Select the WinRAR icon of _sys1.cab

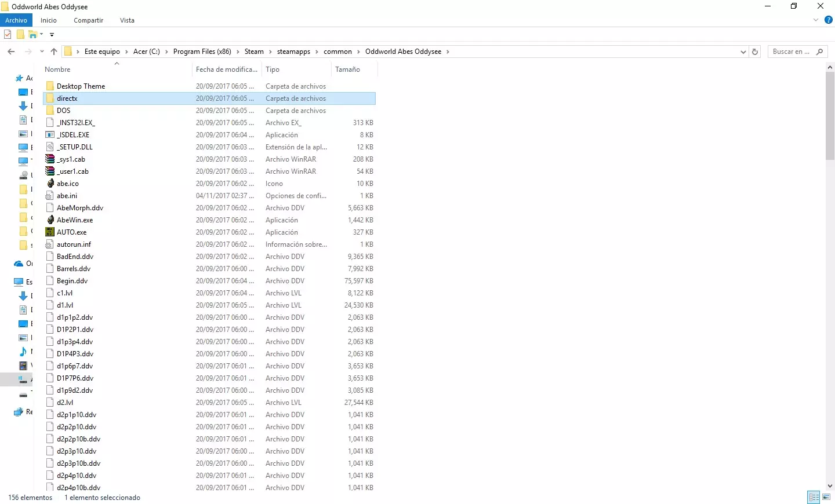[50, 159]
